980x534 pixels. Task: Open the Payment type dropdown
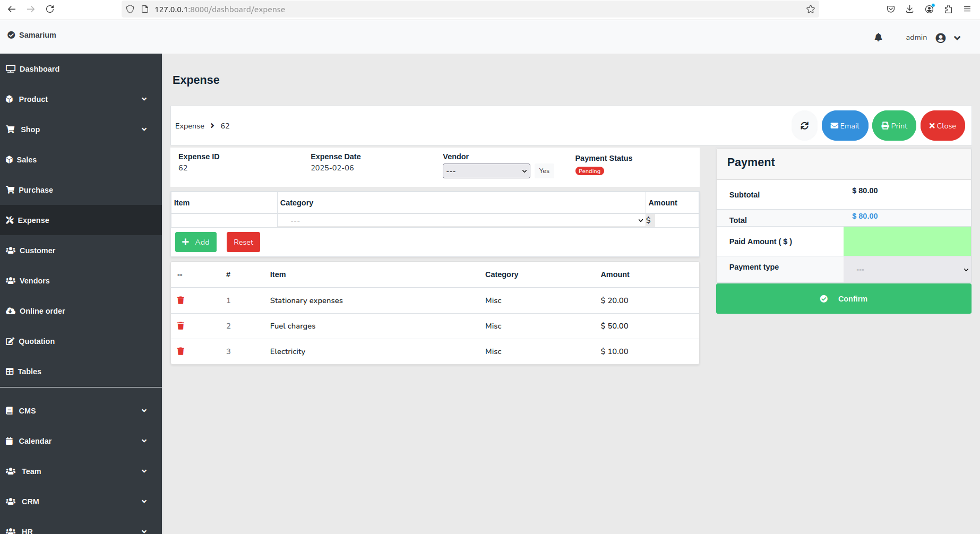[907, 270]
